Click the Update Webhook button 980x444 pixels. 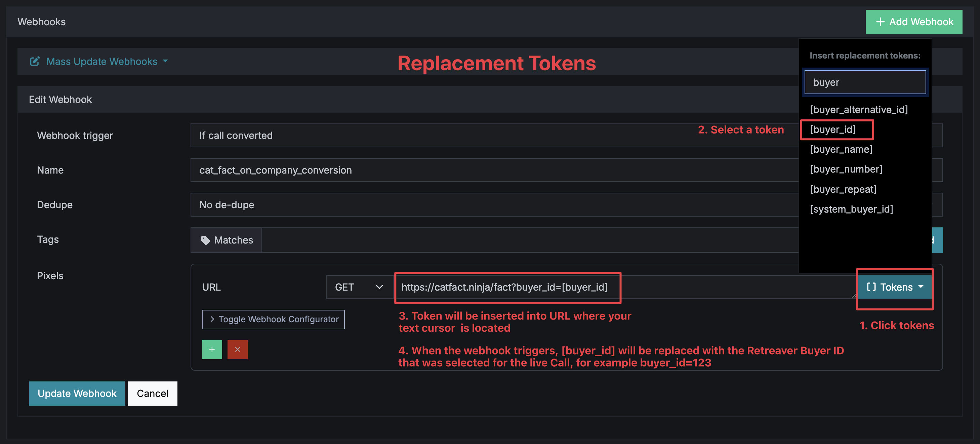tap(77, 393)
